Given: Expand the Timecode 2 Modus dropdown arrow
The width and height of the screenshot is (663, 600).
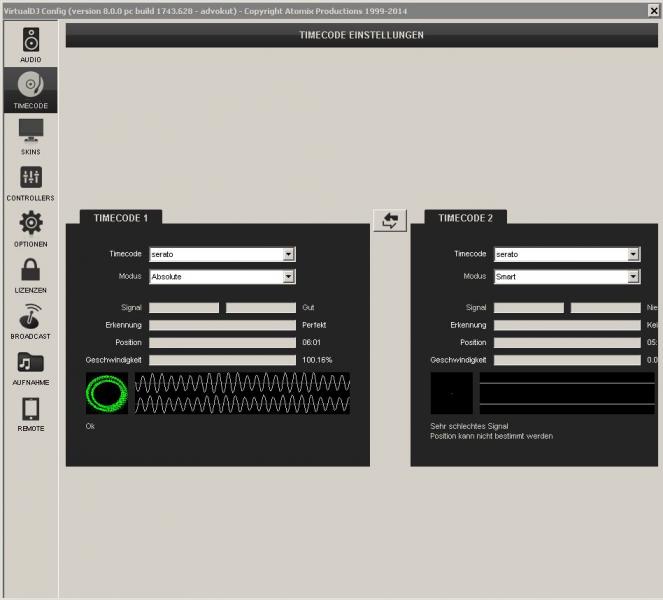Looking at the screenshot, I should coord(633,277).
